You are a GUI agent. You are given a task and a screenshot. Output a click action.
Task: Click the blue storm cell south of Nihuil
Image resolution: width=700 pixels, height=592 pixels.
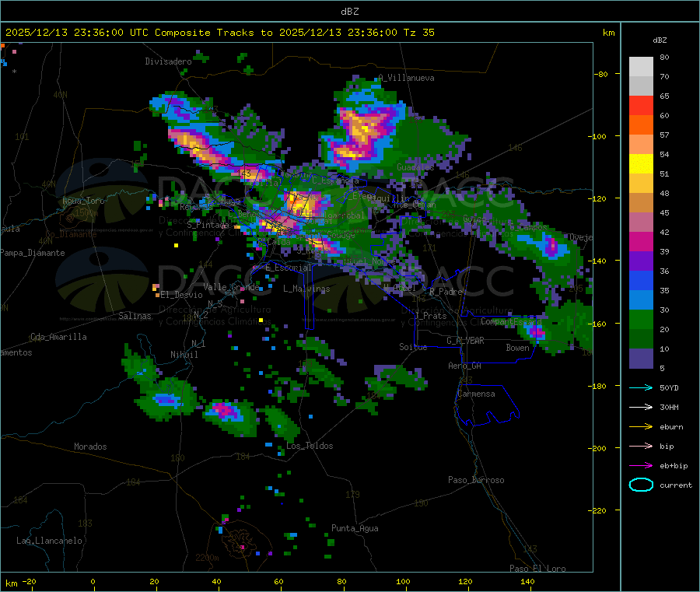[x=166, y=399]
